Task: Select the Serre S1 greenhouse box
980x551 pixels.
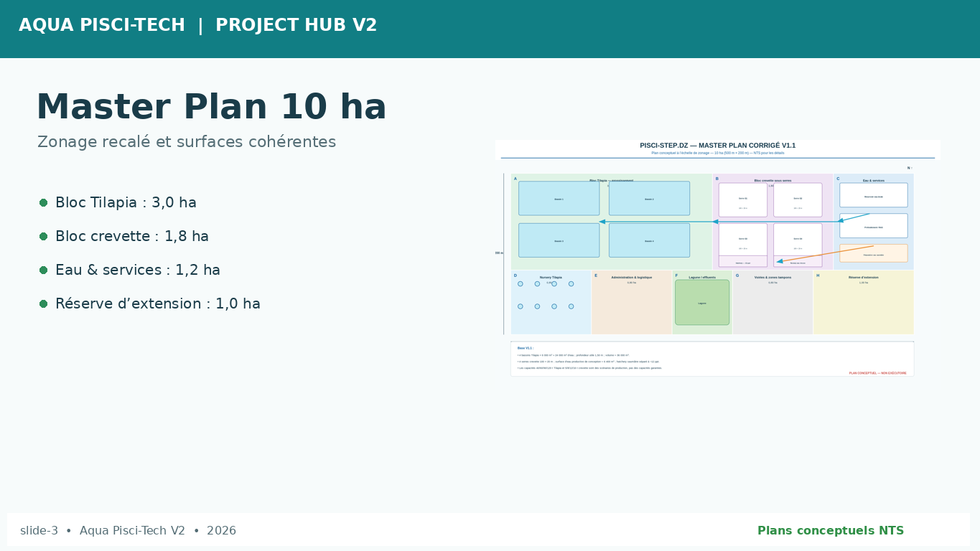Action: 743,200
